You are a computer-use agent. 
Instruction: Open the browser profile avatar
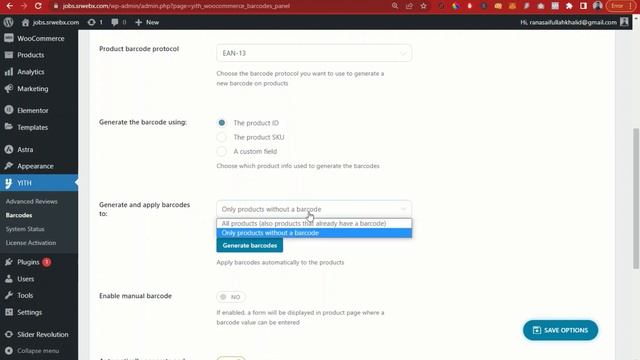(x=598, y=6)
